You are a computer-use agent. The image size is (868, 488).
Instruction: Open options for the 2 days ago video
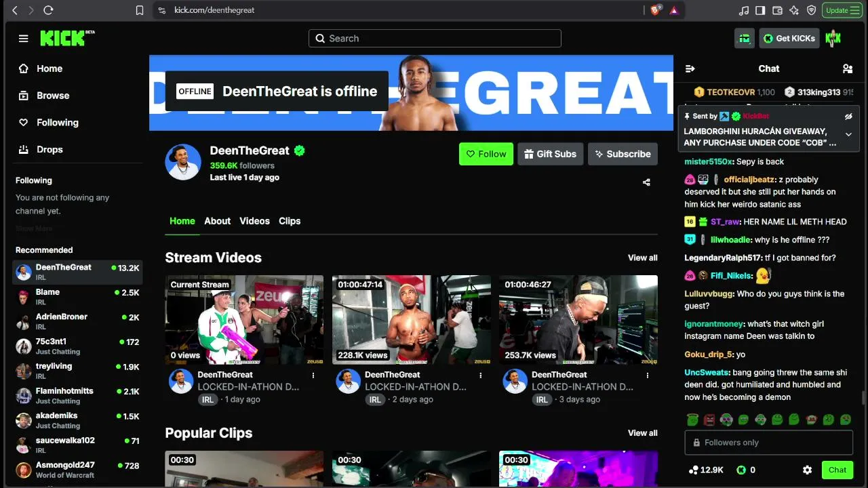[481, 375]
